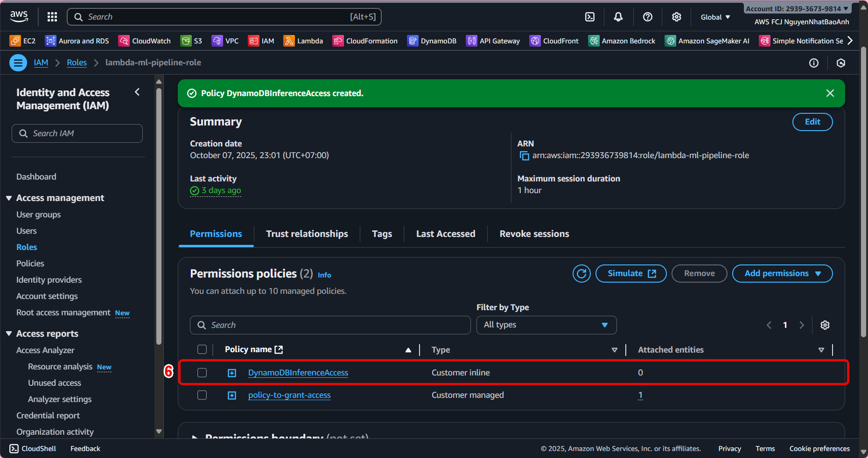The height and width of the screenshot is (458, 868).
Task: Edit the role summary
Action: coord(812,122)
